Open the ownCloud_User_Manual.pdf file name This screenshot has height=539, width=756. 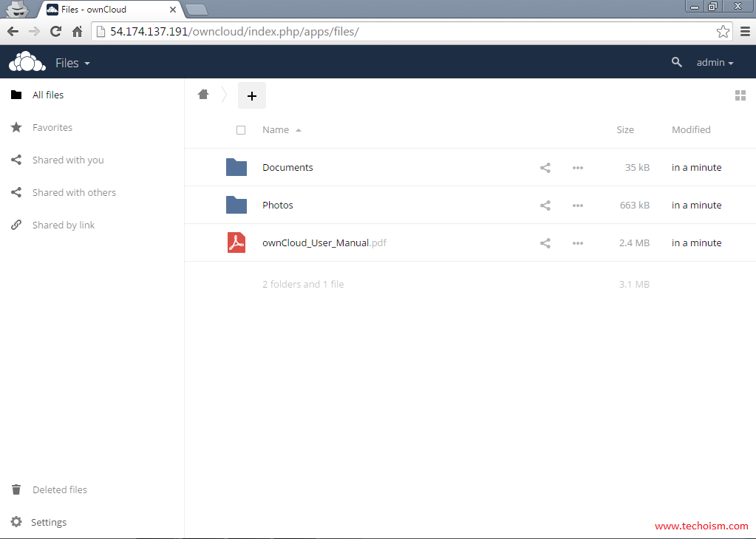click(324, 243)
